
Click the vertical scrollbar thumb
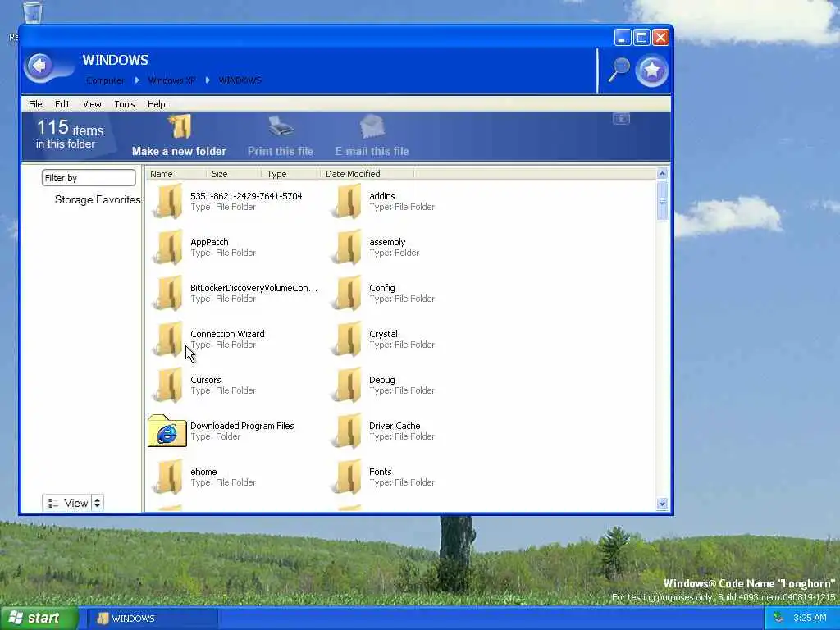coord(662,202)
